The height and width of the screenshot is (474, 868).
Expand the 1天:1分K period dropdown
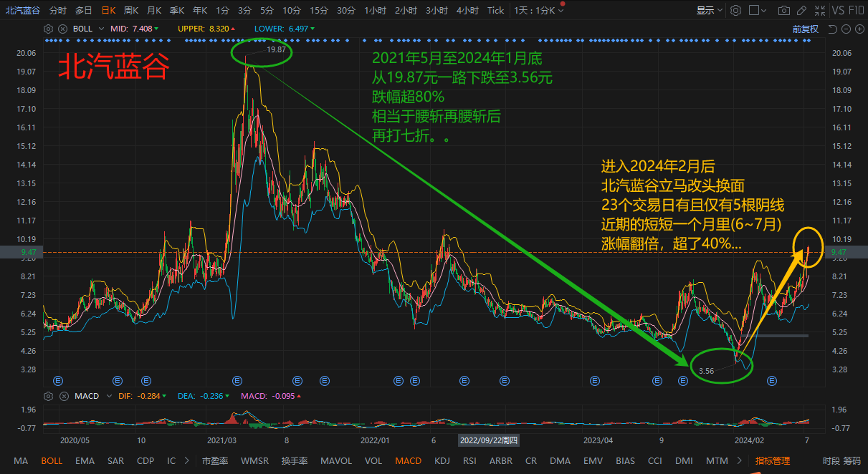click(539, 11)
